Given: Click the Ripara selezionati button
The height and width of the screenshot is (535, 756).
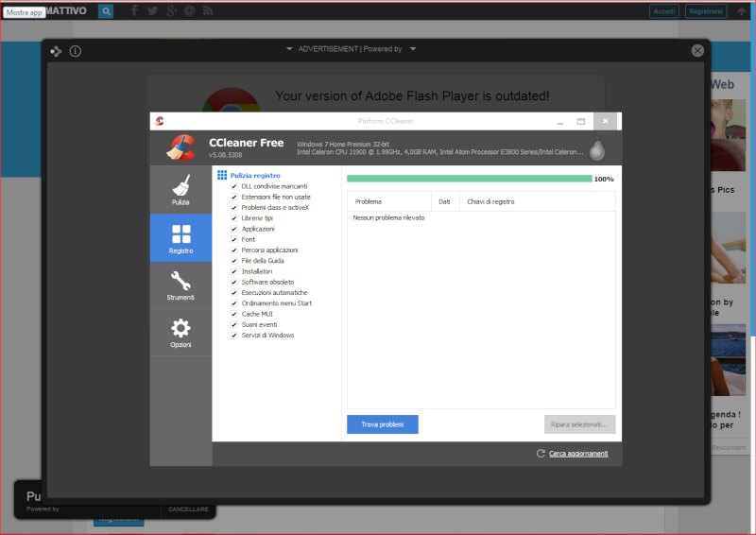Looking at the screenshot, I should [579, 424].
